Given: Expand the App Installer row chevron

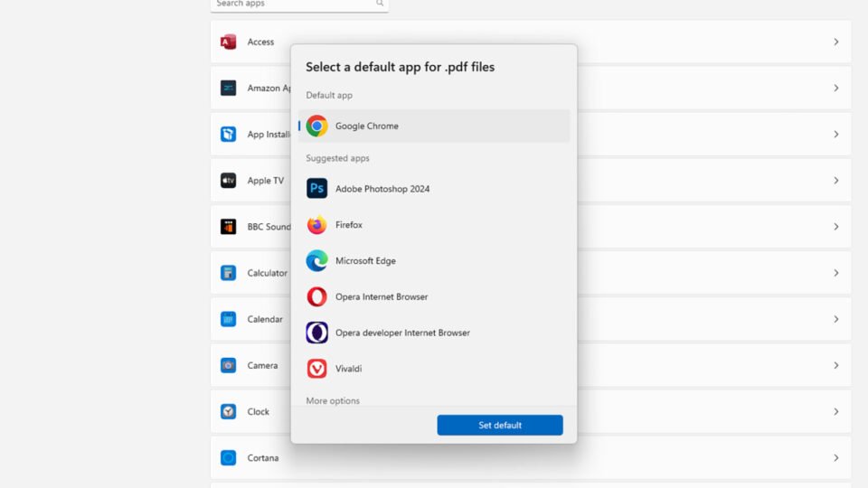Looking at the screenshot, I should (x=836, y=135).
